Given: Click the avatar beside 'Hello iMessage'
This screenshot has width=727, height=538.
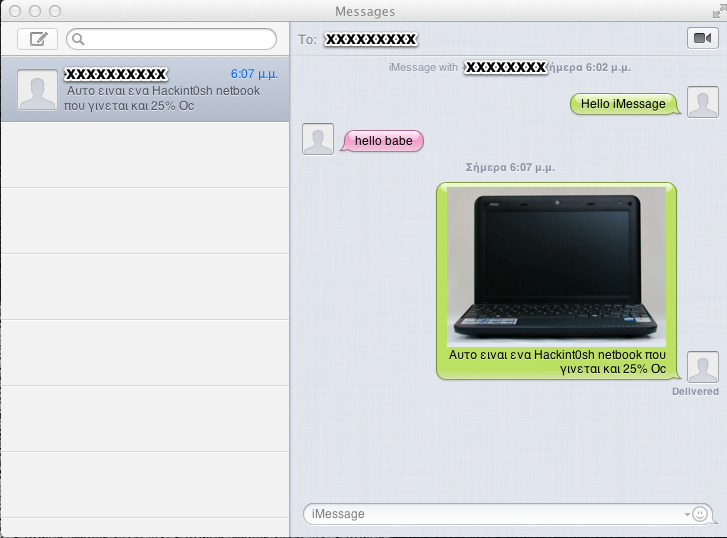Looking at the screenshot, I should [703, 102].
